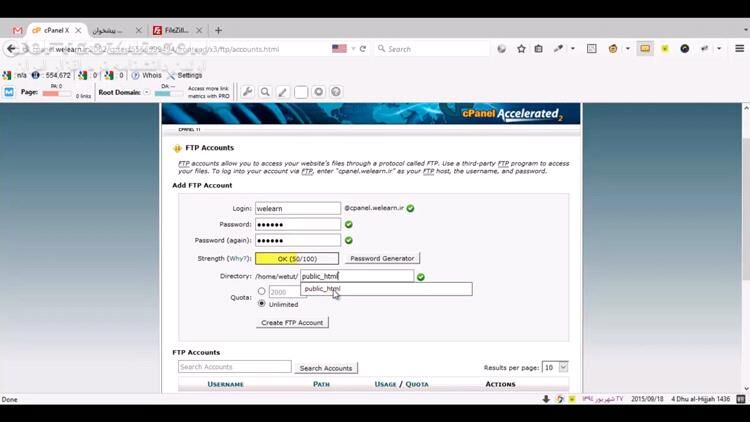Click the Create FTP Account button
Viewport: 750px width, 422px height.
pyautogui.click(x=292, y=322)
